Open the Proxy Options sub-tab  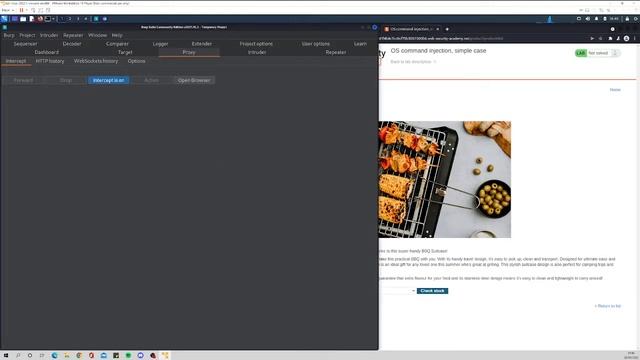pos(136,61)
